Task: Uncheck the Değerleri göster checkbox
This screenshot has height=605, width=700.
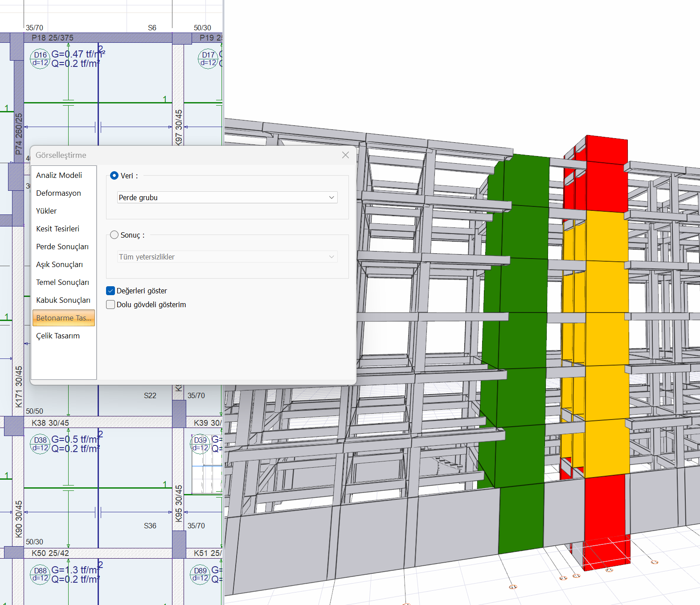Action: tap(111, 291)
